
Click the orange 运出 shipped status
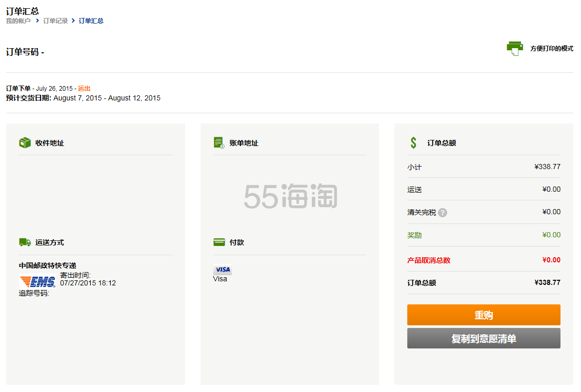pos(84,89)
